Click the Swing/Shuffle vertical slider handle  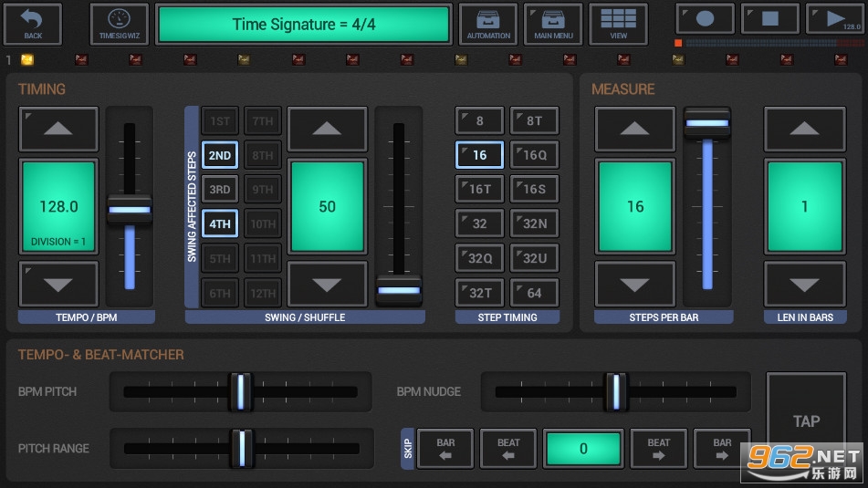tap(399, 290)
